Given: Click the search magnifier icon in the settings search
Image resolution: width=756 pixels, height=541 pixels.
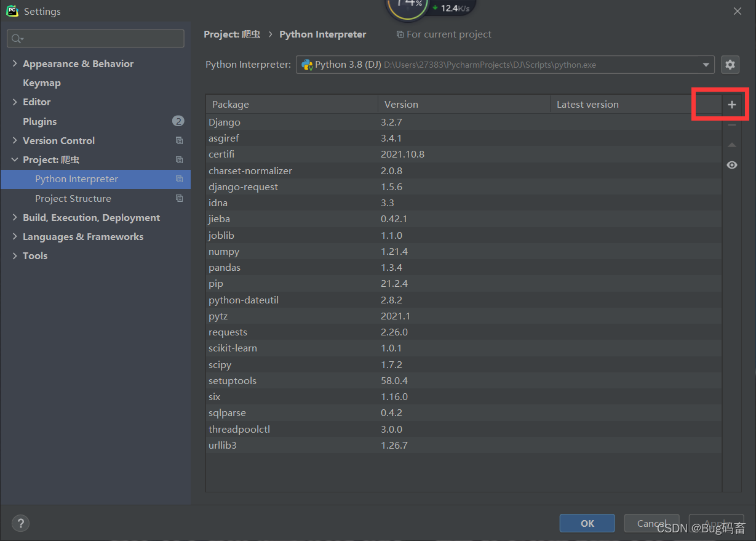Looking at the screenshot, I should click(17, 39).
